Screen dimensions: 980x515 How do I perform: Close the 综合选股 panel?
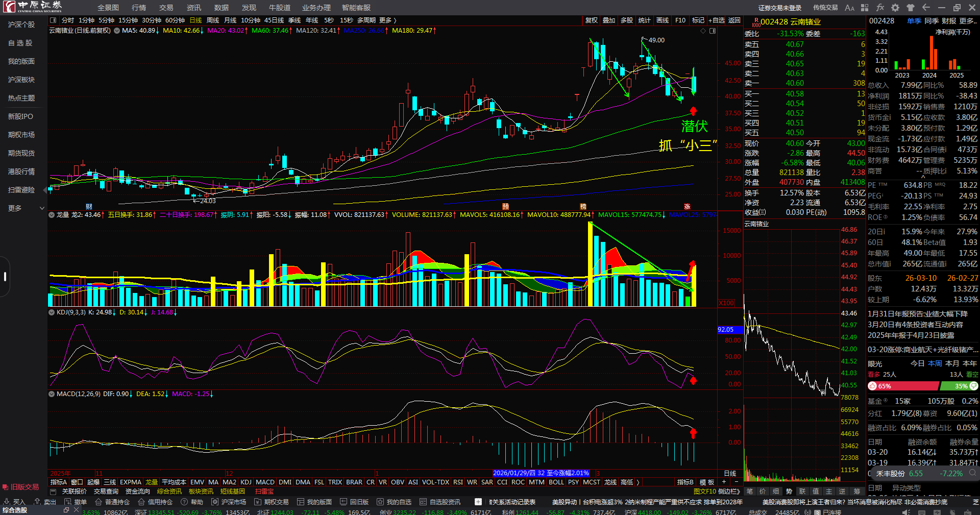[x=76, y=510]
